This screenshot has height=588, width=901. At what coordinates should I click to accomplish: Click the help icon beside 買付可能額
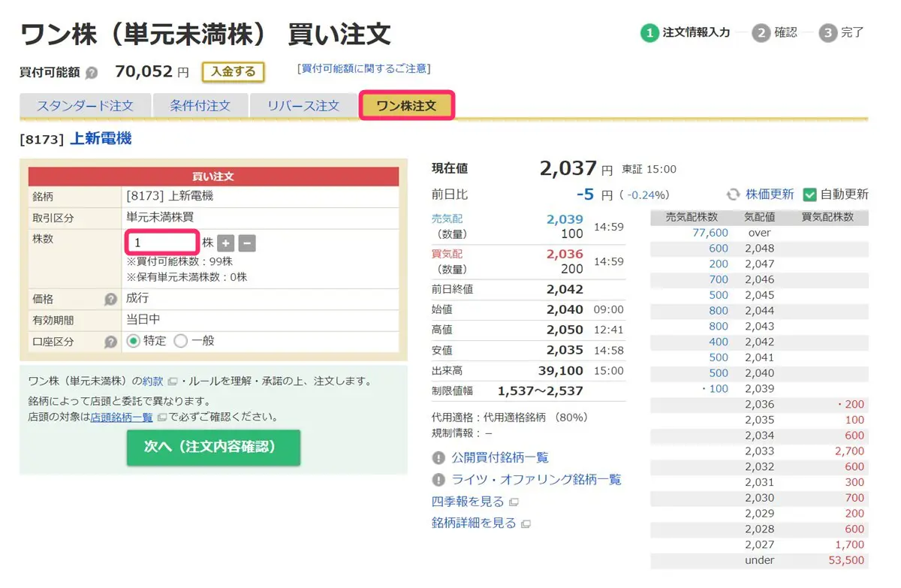pos(92,73)
